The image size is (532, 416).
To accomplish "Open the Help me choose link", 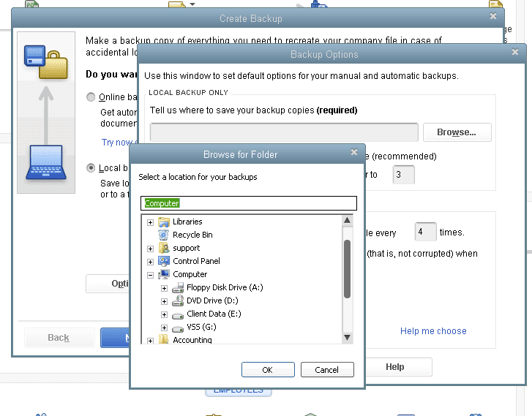I will (433, 331).
